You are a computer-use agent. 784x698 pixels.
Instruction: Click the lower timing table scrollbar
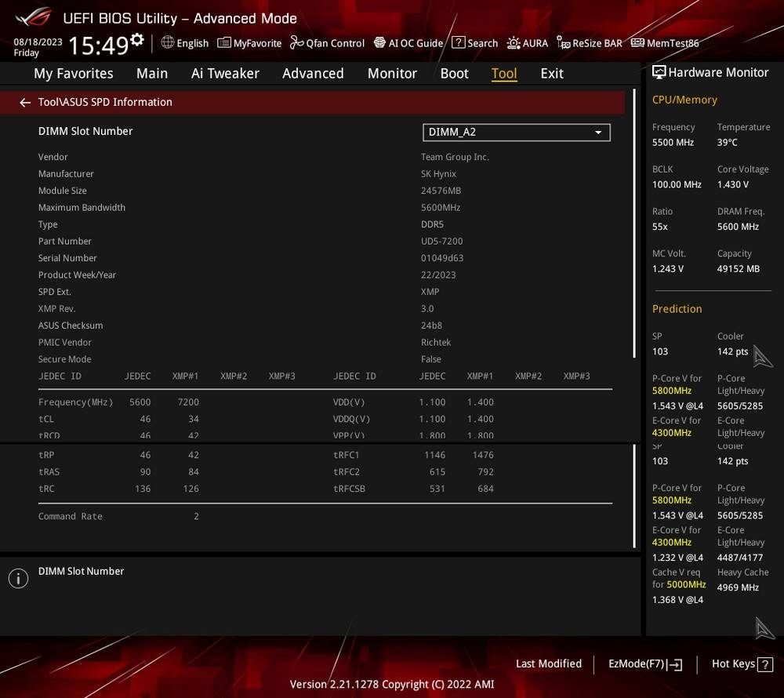tap(634, 496)
